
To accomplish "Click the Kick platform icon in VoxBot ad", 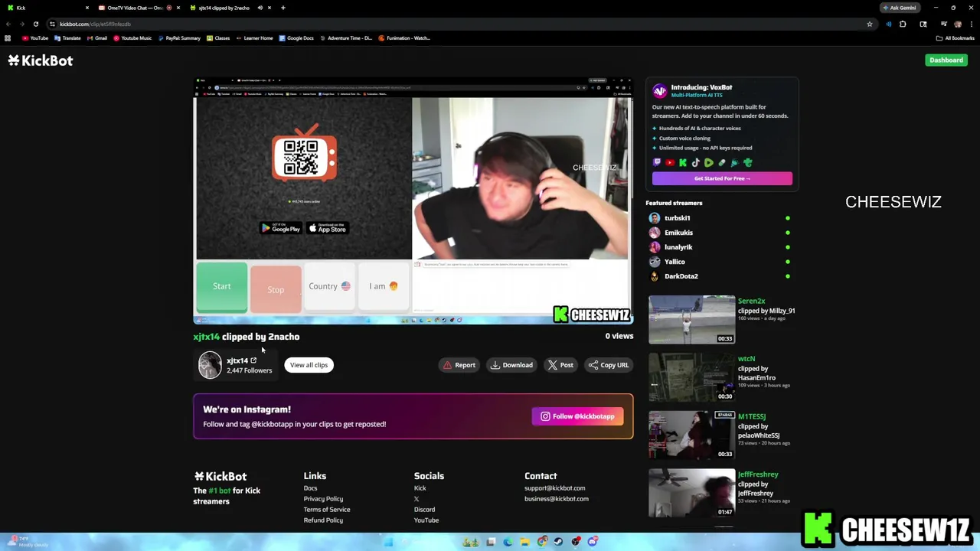I will 683,163.
